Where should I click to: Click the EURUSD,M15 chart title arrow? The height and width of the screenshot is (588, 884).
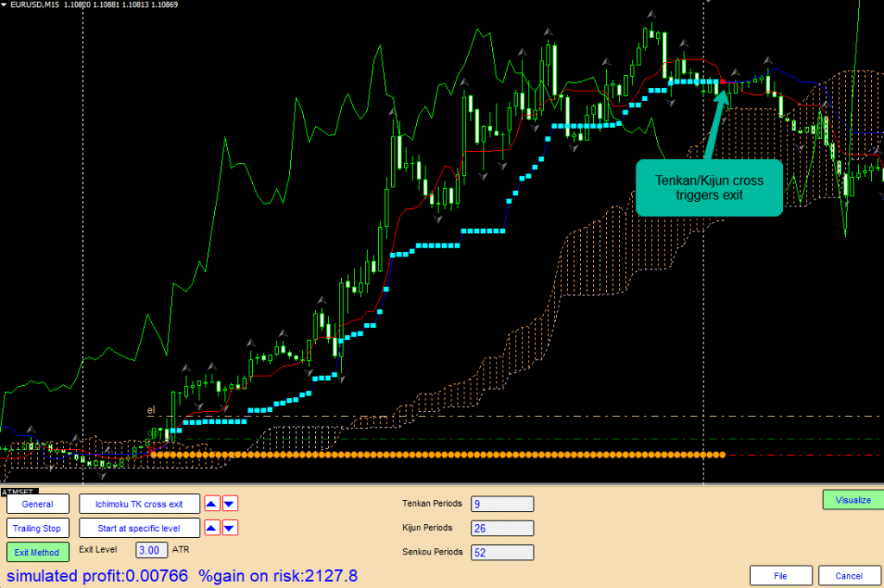[x=4, y=4]
